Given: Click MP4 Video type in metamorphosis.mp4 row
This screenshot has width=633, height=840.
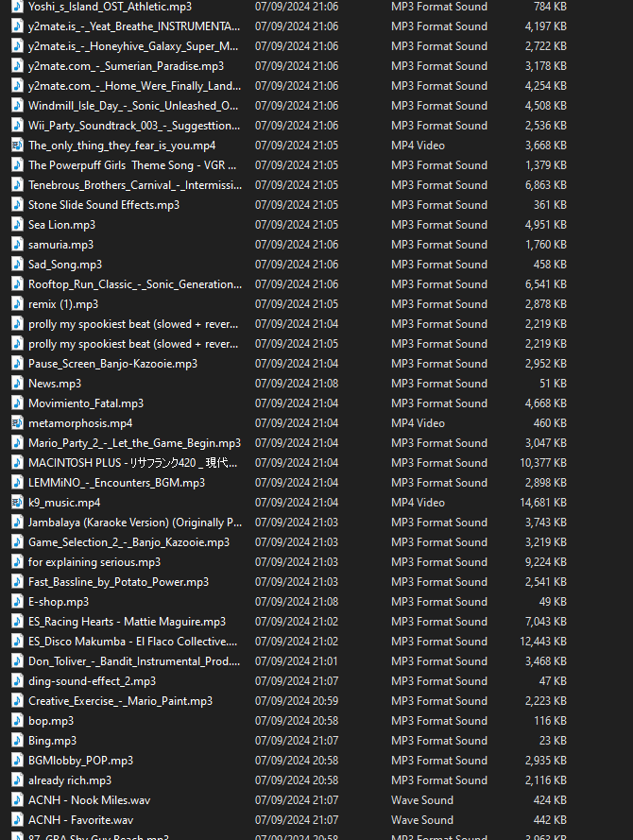Looking at the screenshot, I should pos(418,422).
